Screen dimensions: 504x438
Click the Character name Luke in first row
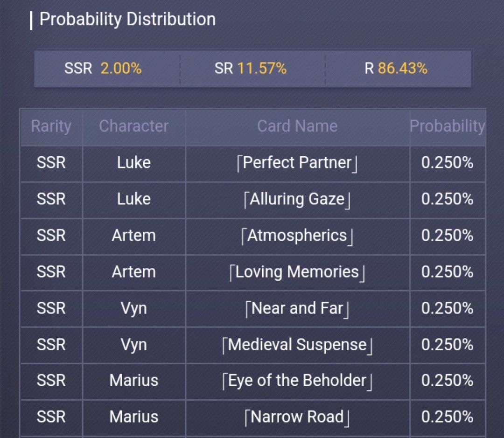133,163
